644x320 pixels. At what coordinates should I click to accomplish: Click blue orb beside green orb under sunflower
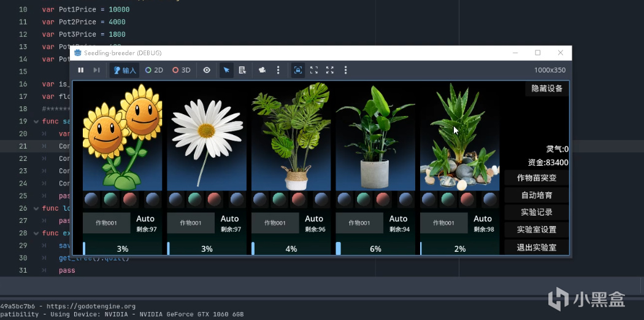point(91,200)
